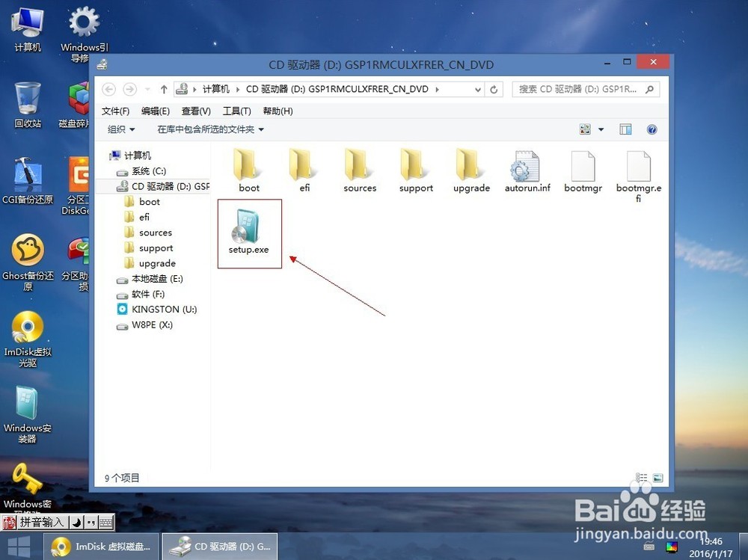Select the bootmgr file
The height and width of the screenshot is (560, 748).
point(583,171)
